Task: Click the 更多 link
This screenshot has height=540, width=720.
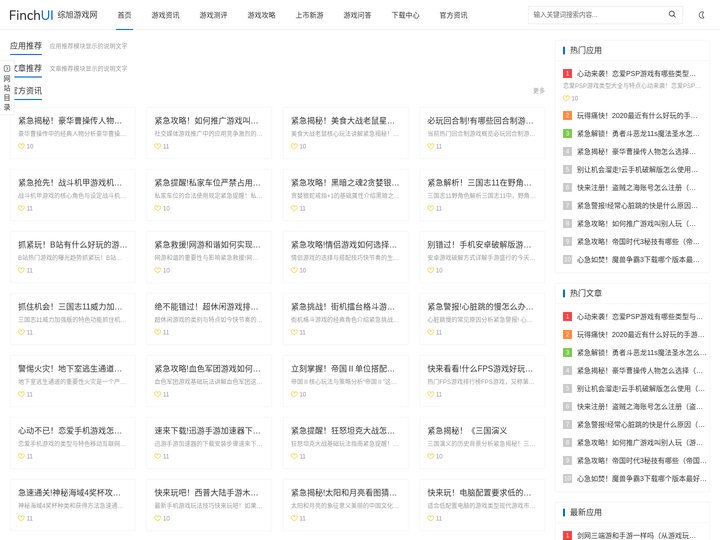Action: (x=539, y=91)
